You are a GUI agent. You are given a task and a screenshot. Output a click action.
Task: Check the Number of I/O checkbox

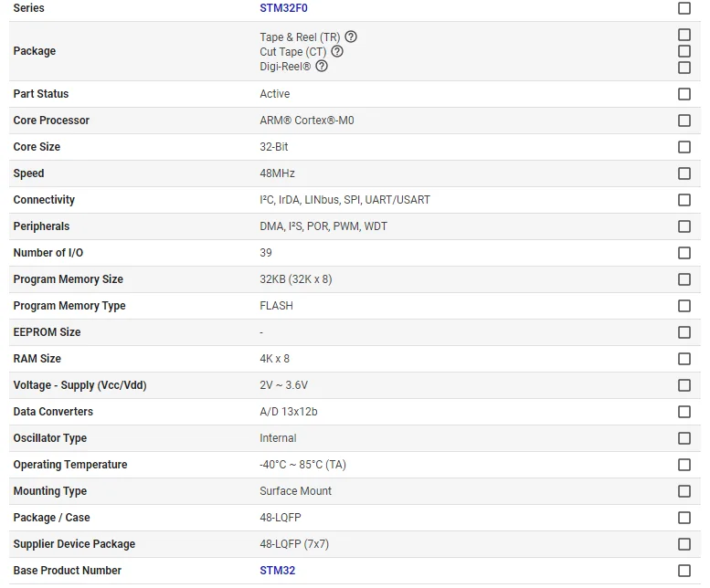click(x=684, y=253)
